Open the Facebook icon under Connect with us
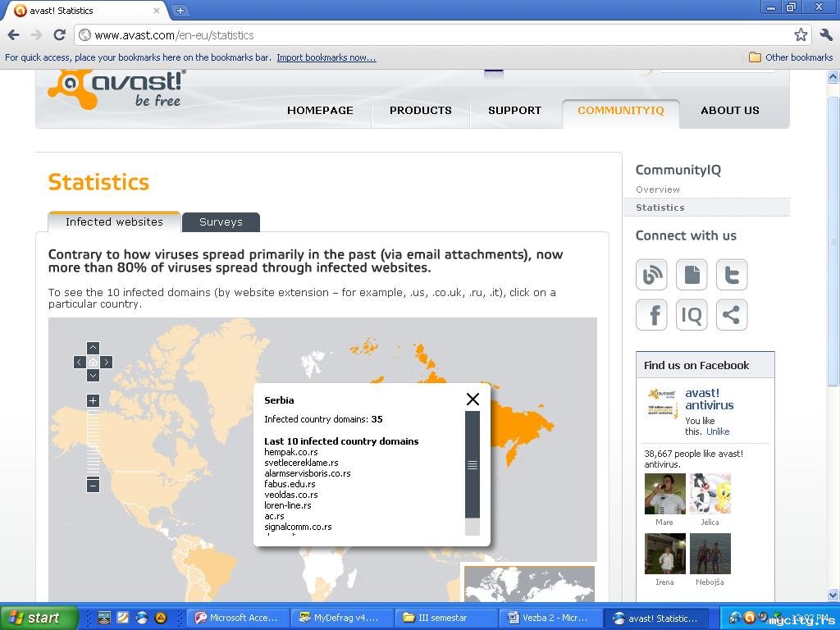Screen dimensions: 840x630 tap(651, 314)
